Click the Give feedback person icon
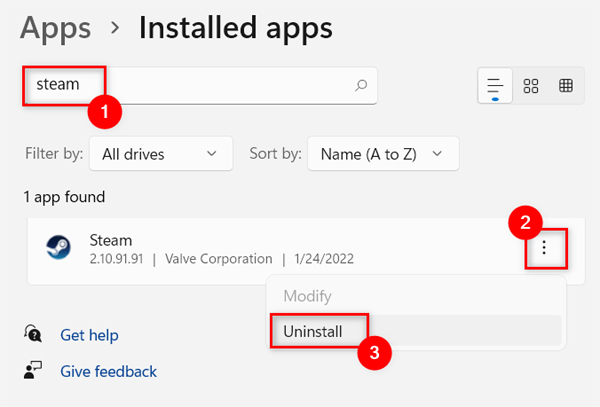 [33, 371]
